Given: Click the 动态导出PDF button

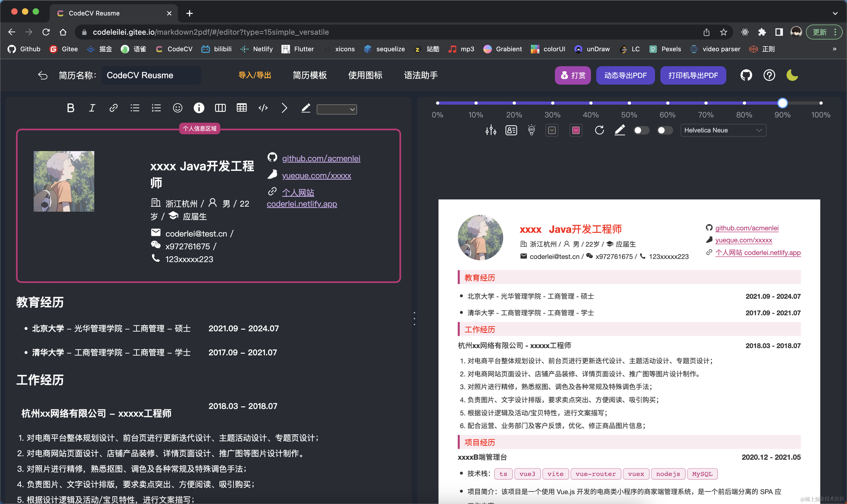Looking at the screenshot, I should (x=625, y=75).
